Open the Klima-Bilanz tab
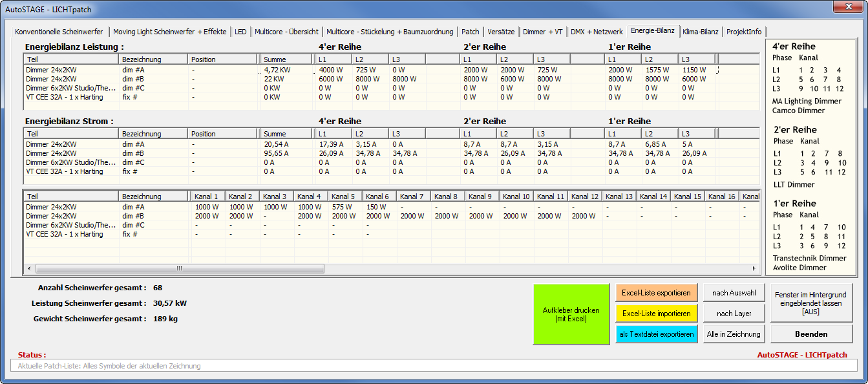 (700, 32)
